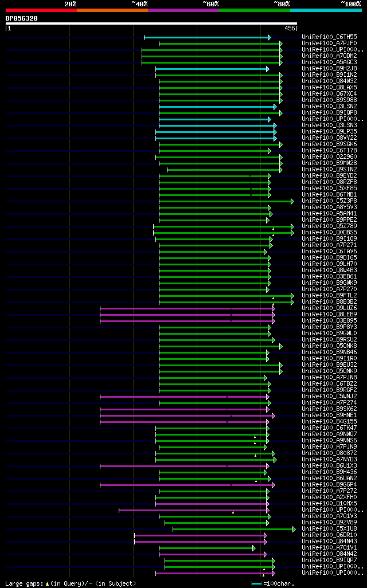Viewport: 367px width, 588px height.
Task: Click the purple alignment bar of UniRef100_Q9LUZ6
Action: coord(186,309)
